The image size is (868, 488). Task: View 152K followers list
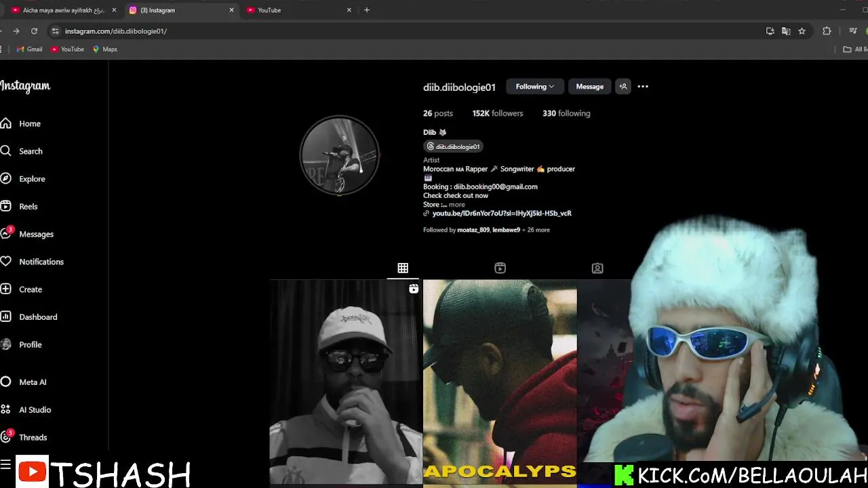tap(498, 113)
